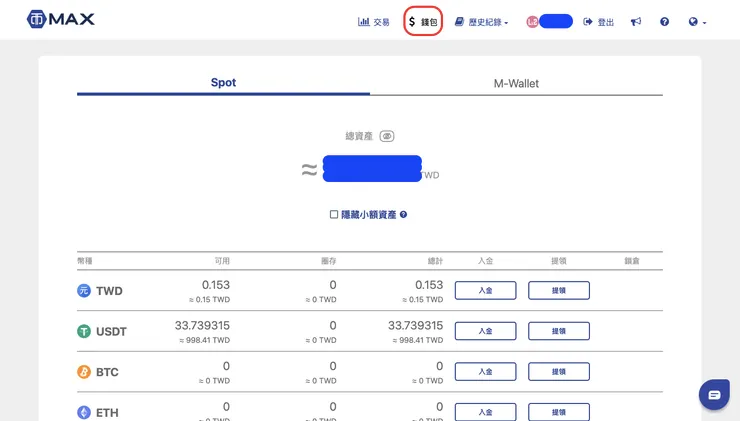Click the BTC coin icon

coord(84,372)
